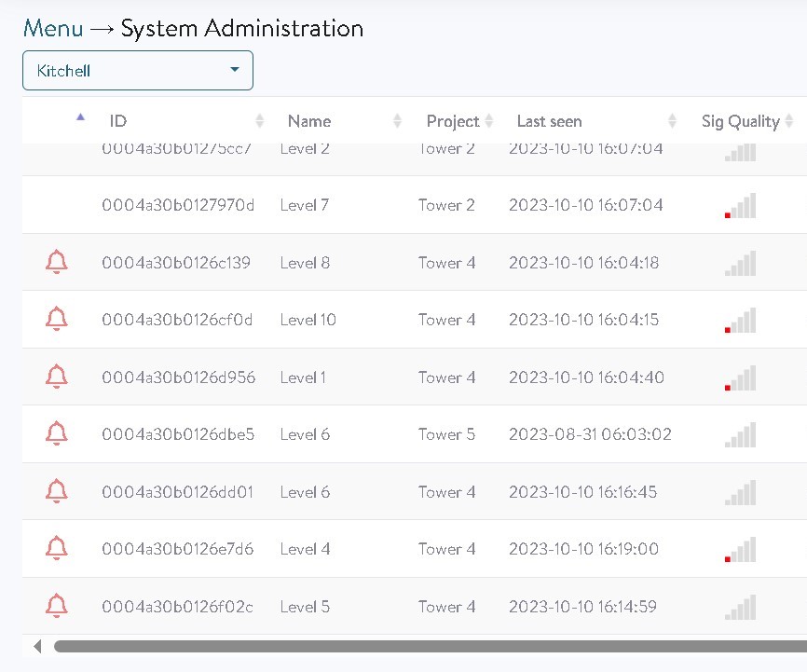This screenshot has width=807, height=672.
Task: Open the Kitchell site dropdown
Action: [138, 71]
